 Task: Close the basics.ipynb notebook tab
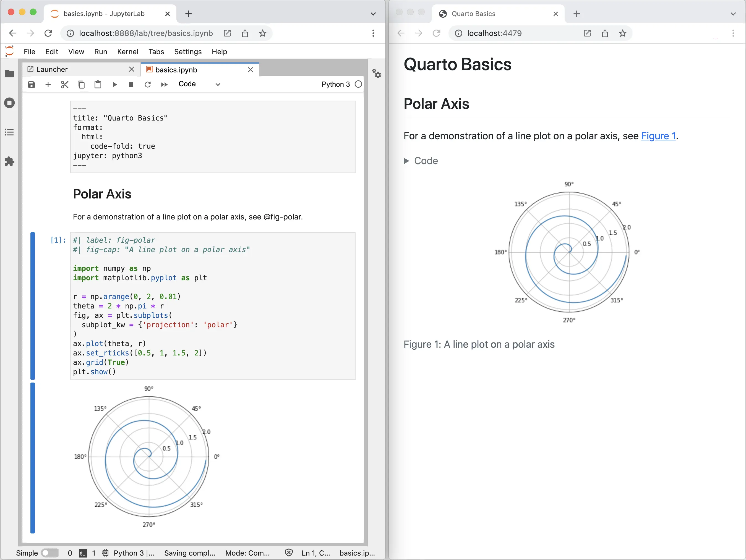[x=250, y=69]
